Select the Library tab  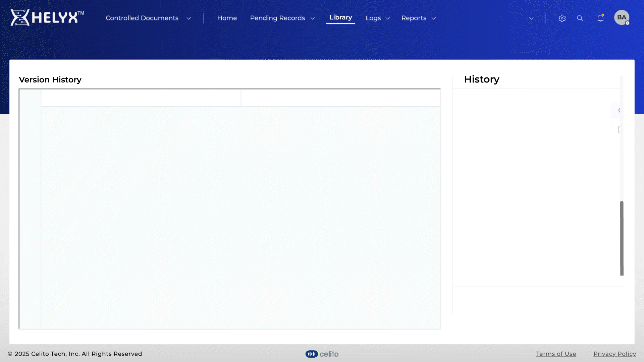(x=340, y=17)
